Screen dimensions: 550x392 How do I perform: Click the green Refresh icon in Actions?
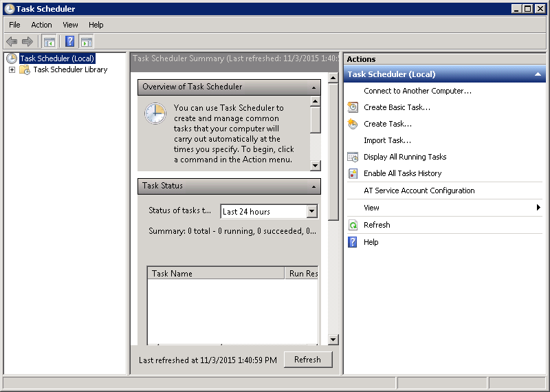(353, 225)
